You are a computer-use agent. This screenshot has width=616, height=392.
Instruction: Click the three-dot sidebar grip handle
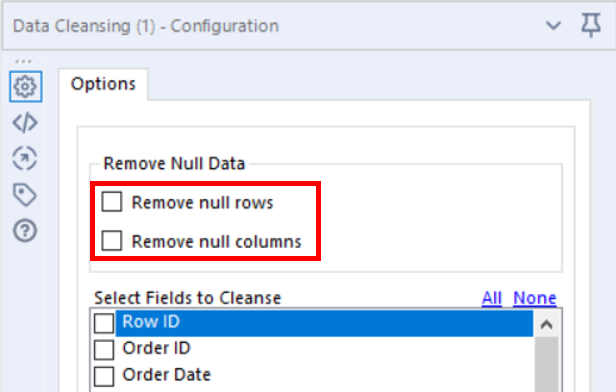tap(23, 61)
